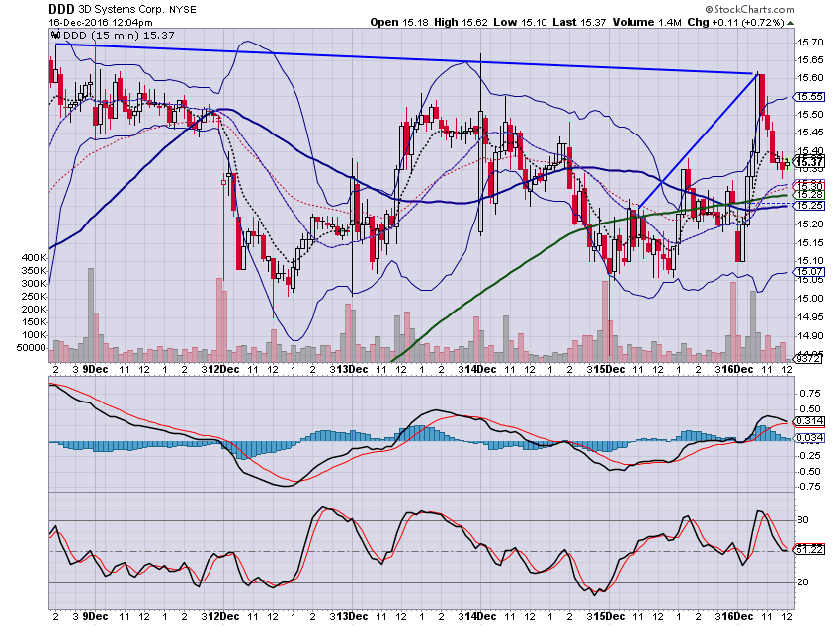Select the 80 stochastic level label
The width and height of the screenshot is (840, 626).
coord(802,520)
